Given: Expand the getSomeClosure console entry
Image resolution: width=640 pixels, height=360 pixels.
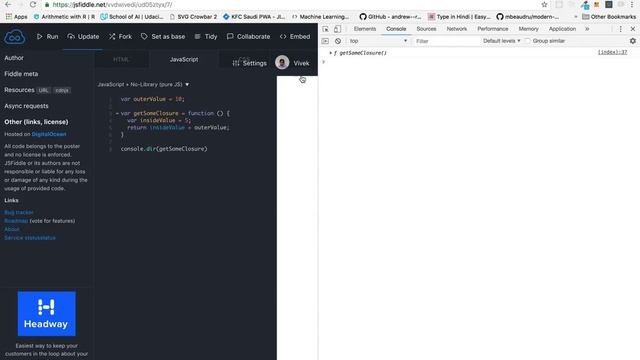Looking at the screenshot, I should tap(331, 53).
